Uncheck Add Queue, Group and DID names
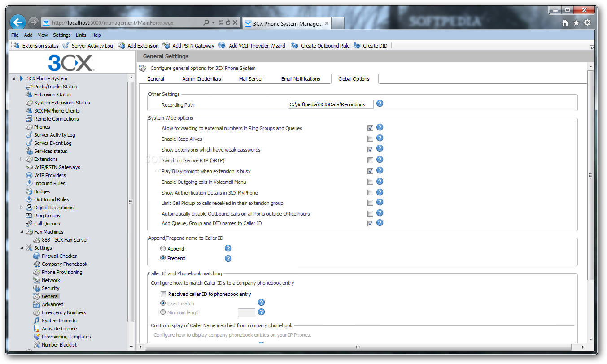The width and height of the screenshot is (607, 364). [x=370, y=223]
